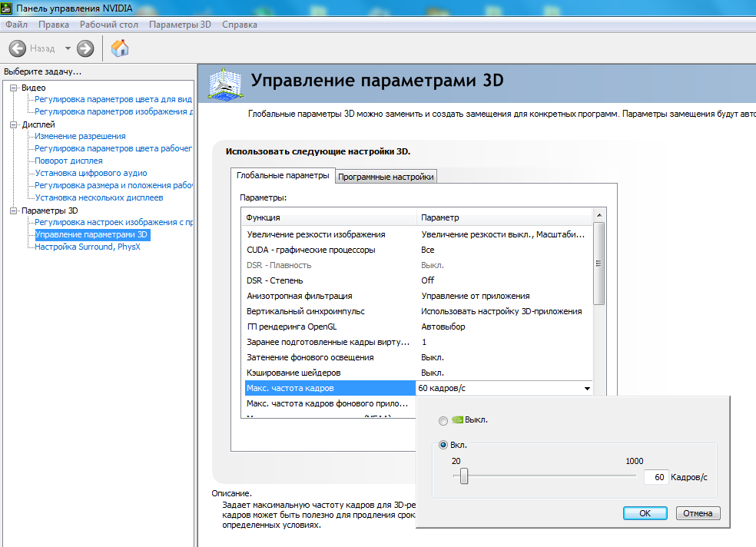This screenshot has height=547, width=756.
Task: Collapse the Дисплей tree node
Action: (x=14, y=124)
